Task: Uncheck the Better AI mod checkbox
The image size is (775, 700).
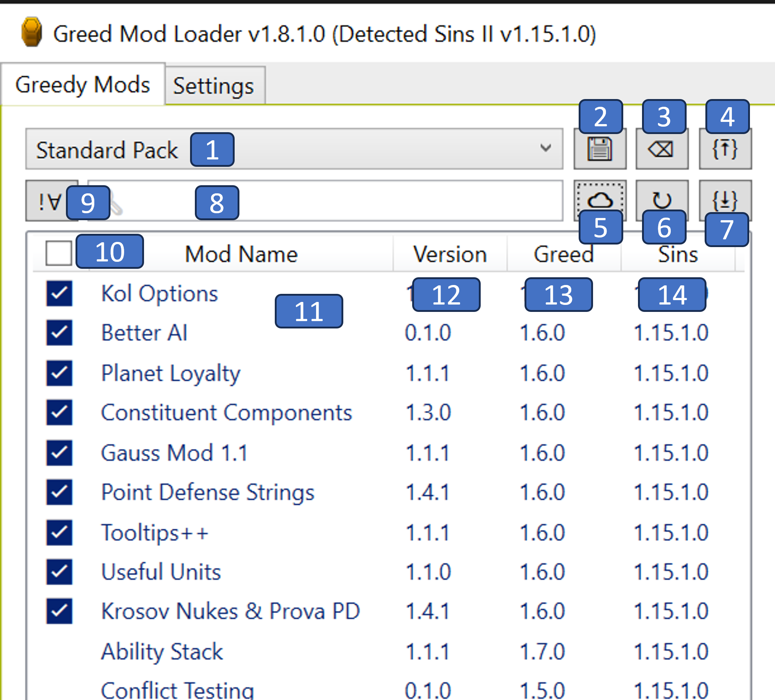Action: 60,333
